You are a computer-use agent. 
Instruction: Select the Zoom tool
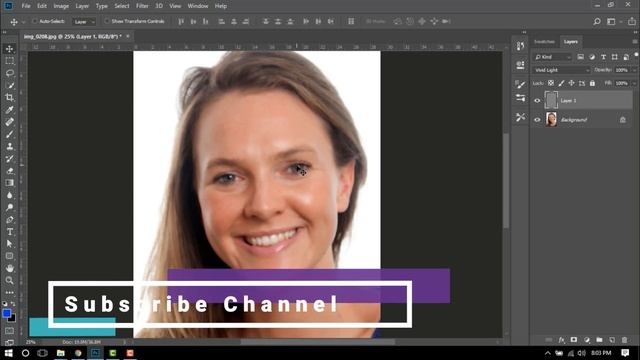click(9, 280)
